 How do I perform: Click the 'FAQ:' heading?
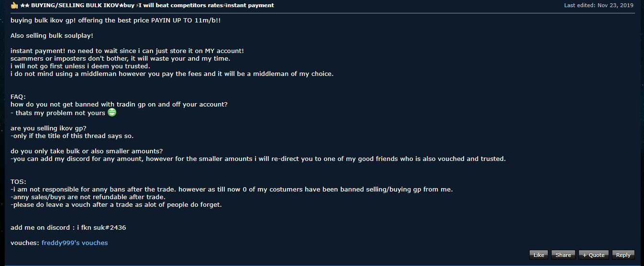click(x=18, y=97)
